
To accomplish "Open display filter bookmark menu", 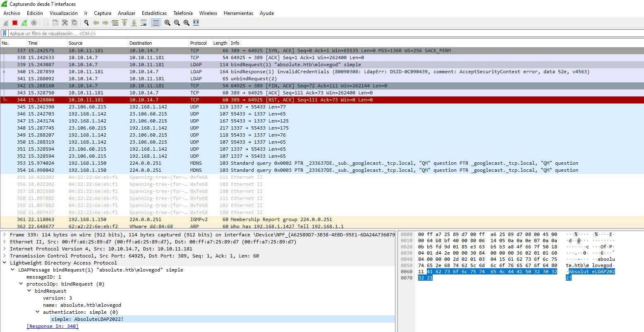I will pyautogui.click(x=5, y=34).
